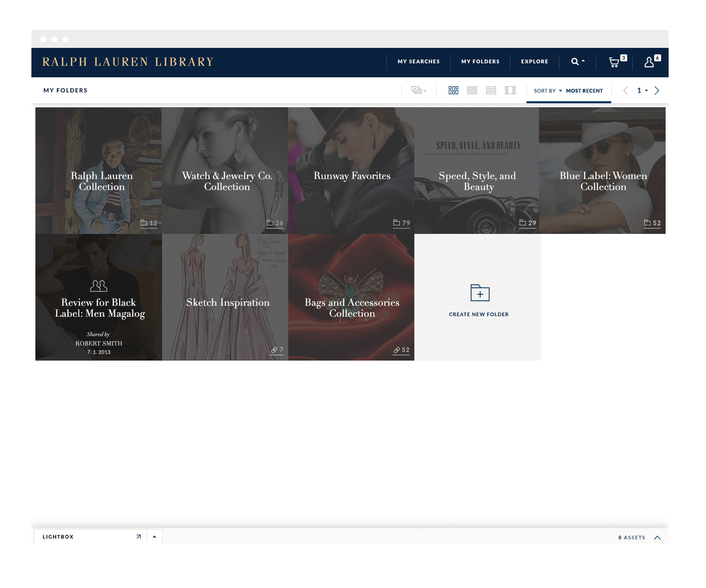
Task: Open the Ralph Lauren Collection folder
Action: coord(98,171)
